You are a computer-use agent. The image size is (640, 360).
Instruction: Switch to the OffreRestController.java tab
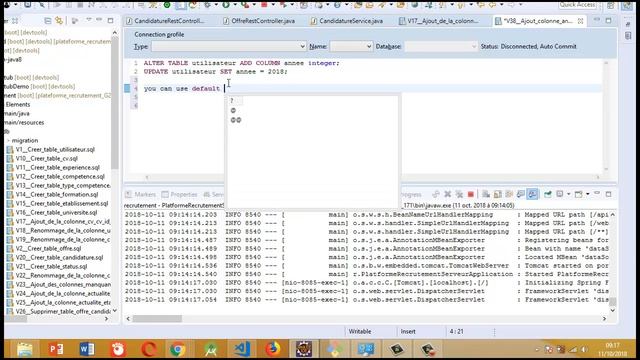(x=259, y=21)
